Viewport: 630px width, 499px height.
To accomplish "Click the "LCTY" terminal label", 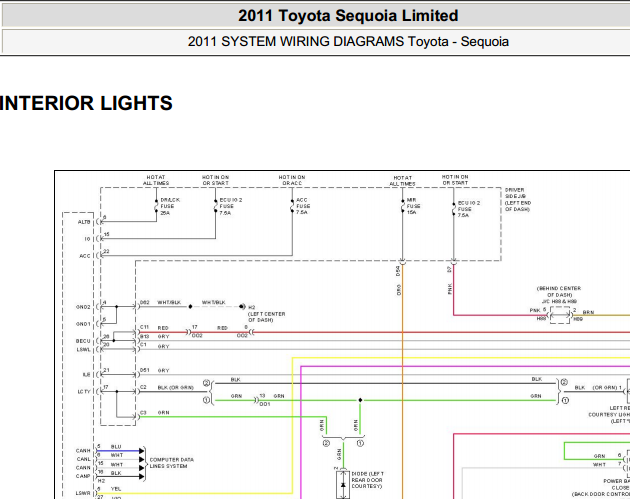I will click(84, 392).
